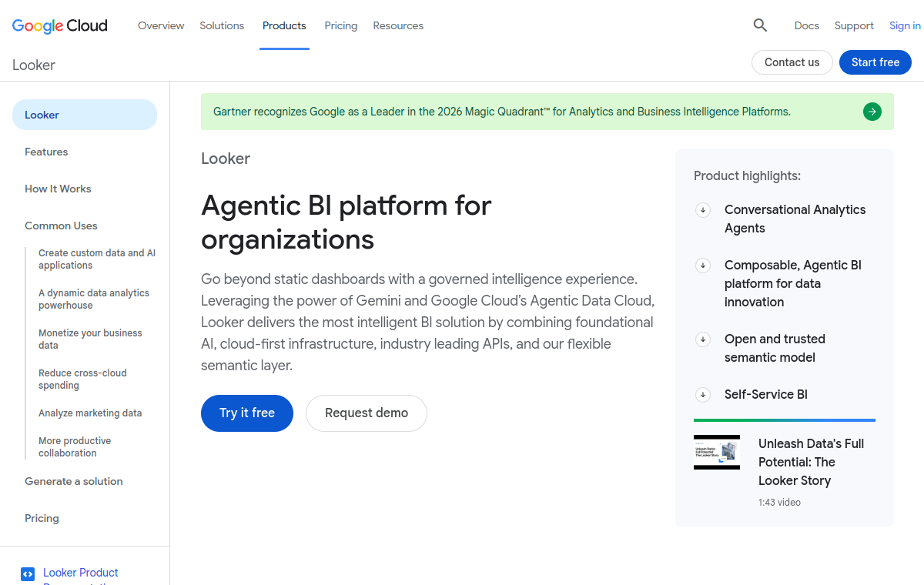Open the Support link

[x=854, y=25]
